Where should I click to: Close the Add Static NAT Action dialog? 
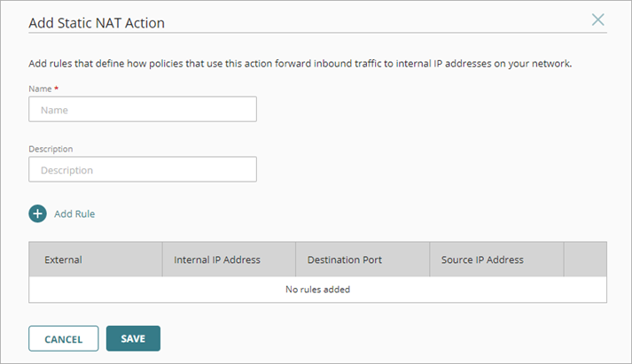pos(598,19)
